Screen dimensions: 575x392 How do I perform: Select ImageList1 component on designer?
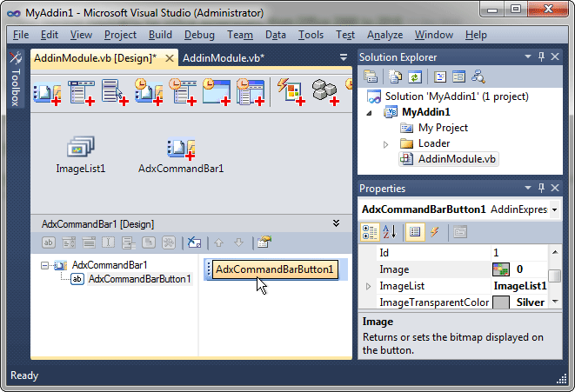81,155
